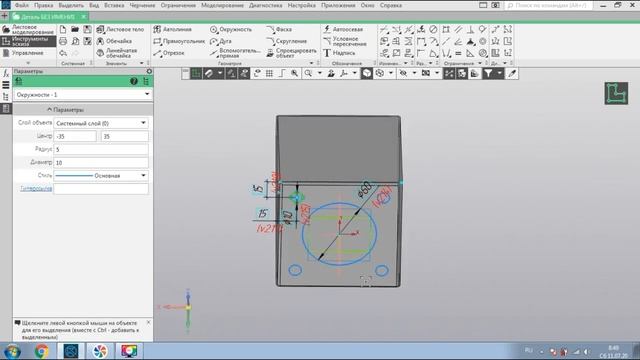Expand the Геометрия group arrow
The width and height of the screenshot is (640, 360).
(312, 64)
